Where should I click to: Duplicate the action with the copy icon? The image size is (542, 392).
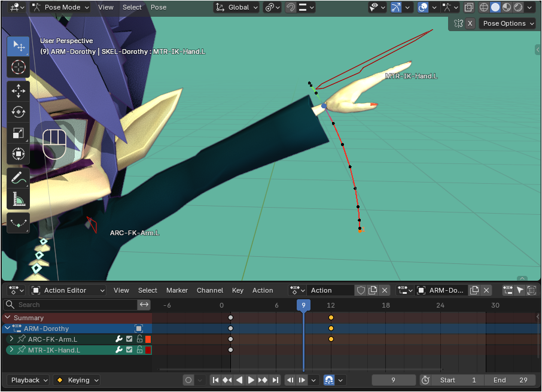pyautogui.click(x=373, y=290)
